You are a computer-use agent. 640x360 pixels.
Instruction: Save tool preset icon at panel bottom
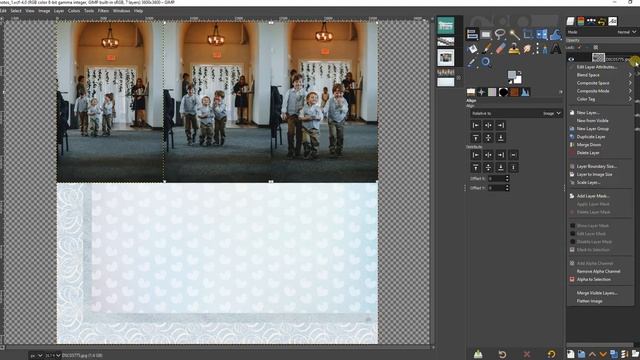[478, 354]
